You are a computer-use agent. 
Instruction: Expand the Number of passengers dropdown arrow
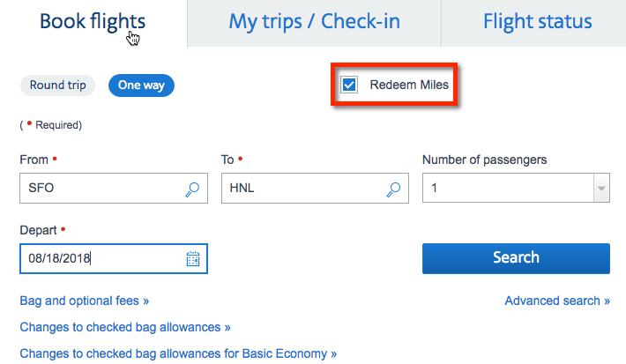(x=601, y=188)
